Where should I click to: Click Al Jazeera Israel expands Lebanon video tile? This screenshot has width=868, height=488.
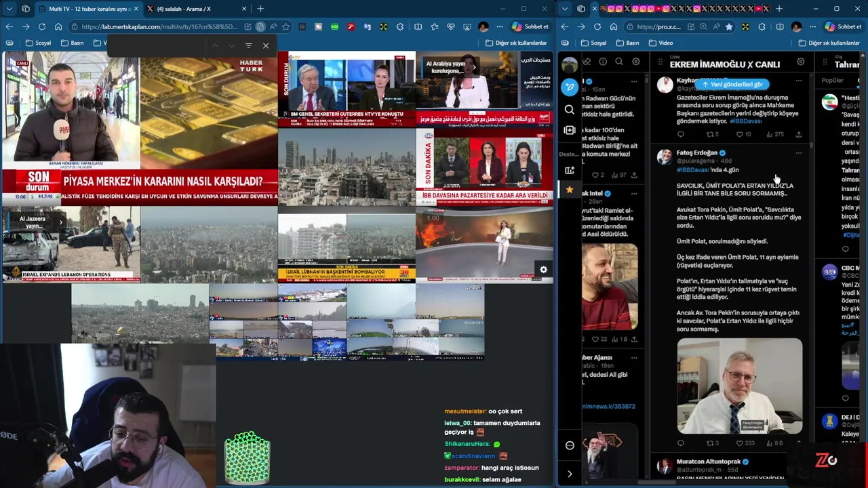point(71,244)
